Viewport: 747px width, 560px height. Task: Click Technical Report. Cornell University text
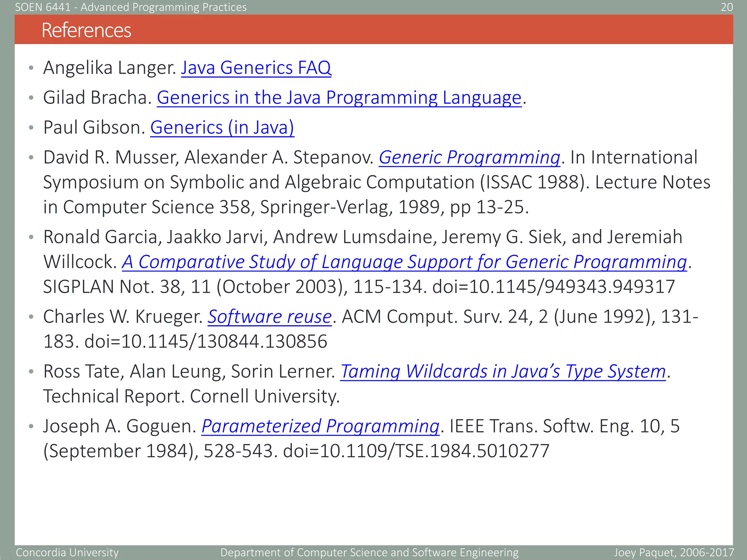(191, 396)
